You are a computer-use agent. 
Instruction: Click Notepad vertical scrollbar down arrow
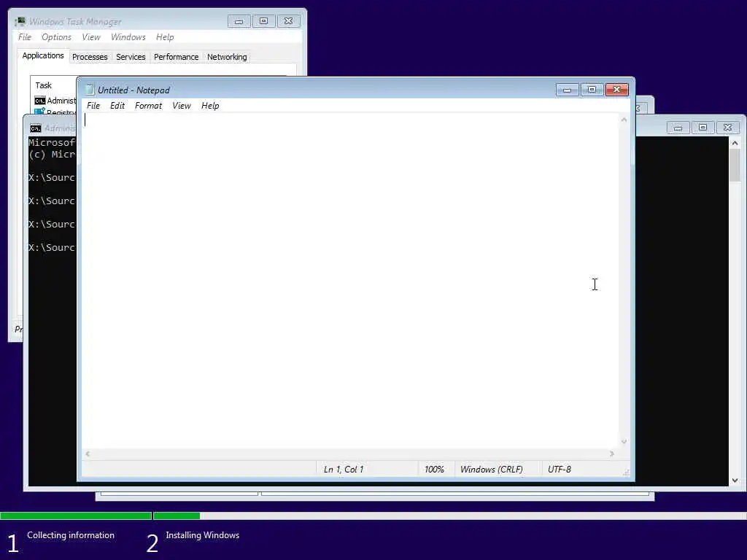click(x=624, y=442)
